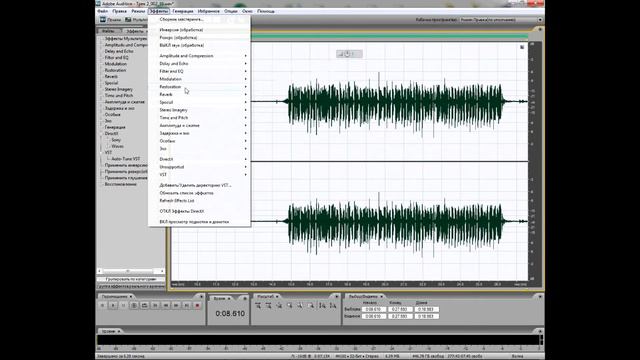Toggle Группировать по категориям button
The height and width of the screenshot is (360, 640).
tap(131, 279)
